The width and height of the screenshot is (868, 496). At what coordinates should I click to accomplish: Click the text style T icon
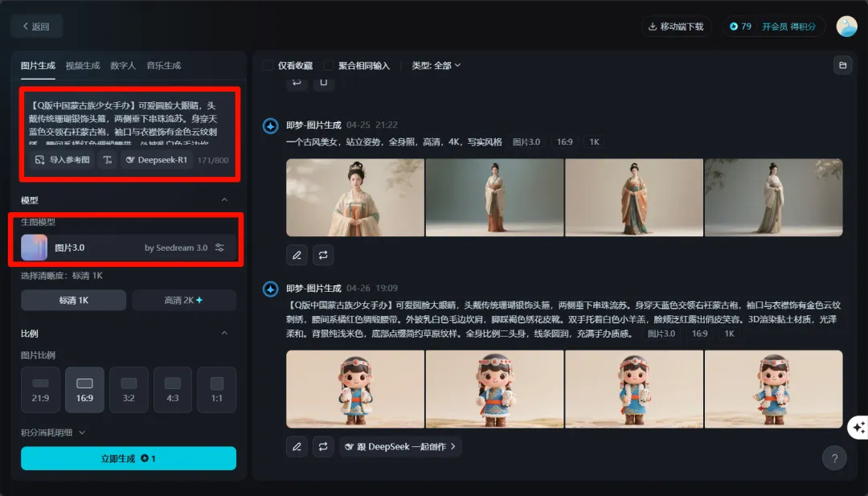pos(108,159)
